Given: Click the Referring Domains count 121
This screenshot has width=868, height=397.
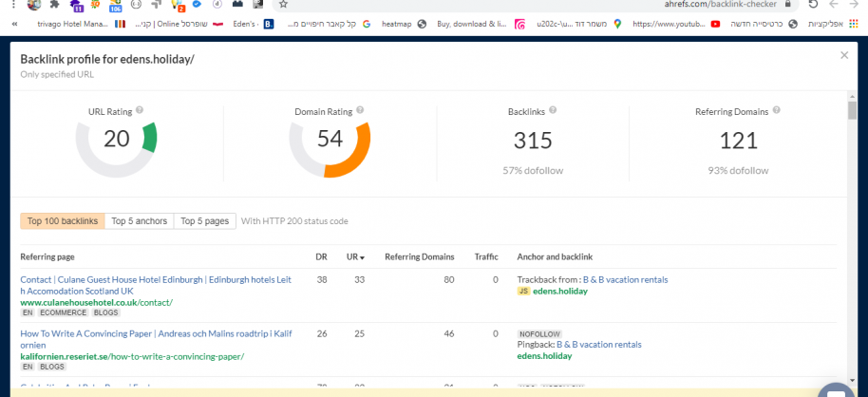Looking at the screenshot, I should click(738, 140).
